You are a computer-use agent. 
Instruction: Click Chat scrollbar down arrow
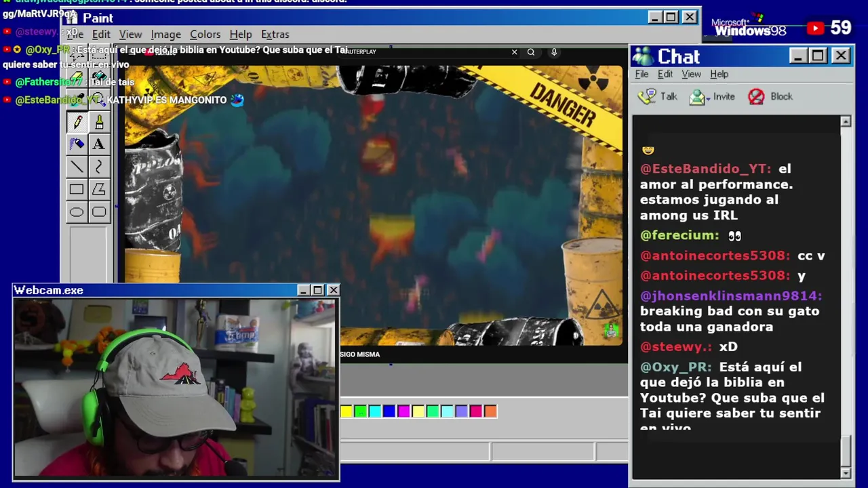[846, 472]
